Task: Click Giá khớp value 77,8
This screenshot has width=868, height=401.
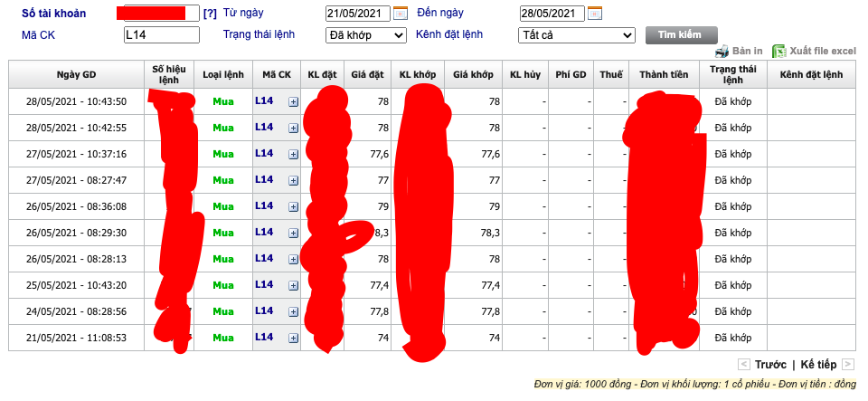Action: click(490, 311)
